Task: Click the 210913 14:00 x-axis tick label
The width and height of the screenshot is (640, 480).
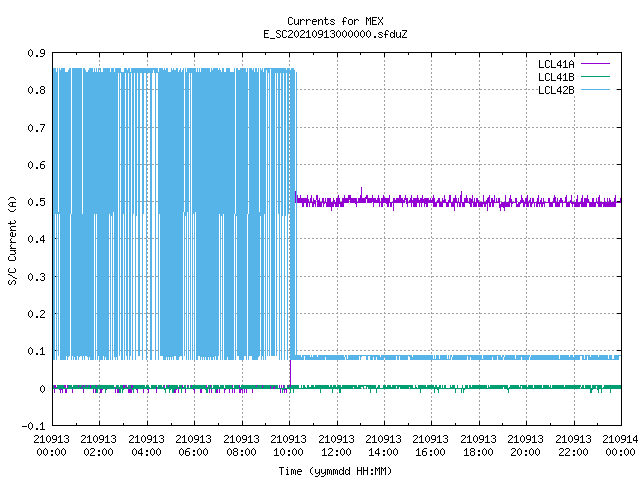Action: click(383, 446)
